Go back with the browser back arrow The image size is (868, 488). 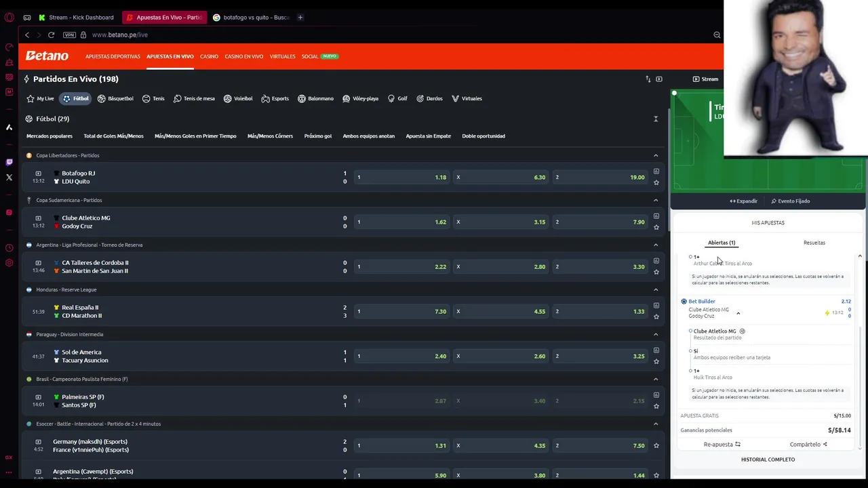point(27,35)
